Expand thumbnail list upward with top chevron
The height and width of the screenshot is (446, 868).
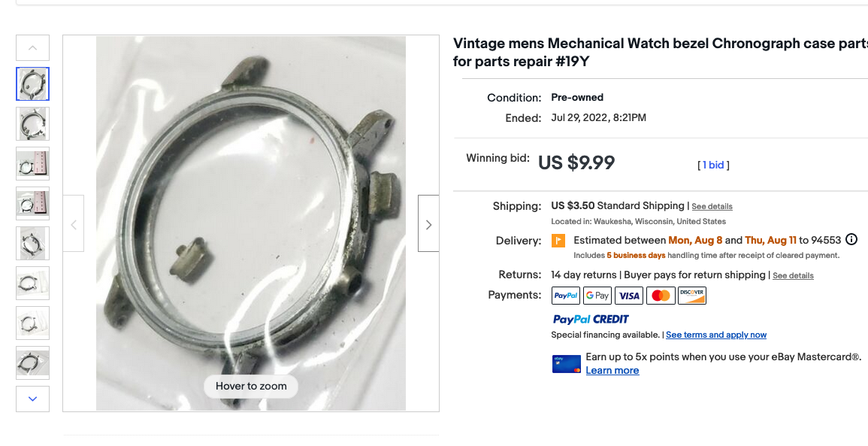pyautogui.click(x=32, y=47)
